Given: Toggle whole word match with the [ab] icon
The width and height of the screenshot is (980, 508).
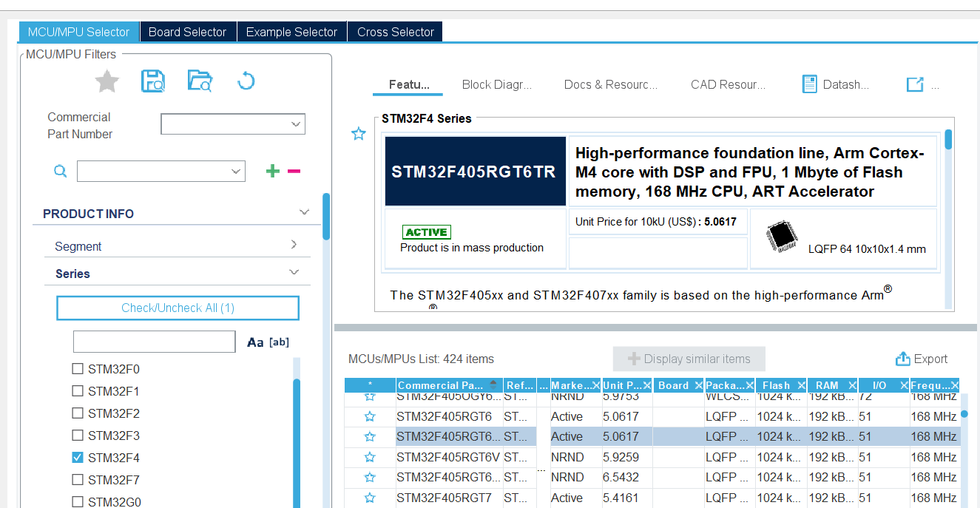Looking at the screenshot, I should [x=279, y=342].
